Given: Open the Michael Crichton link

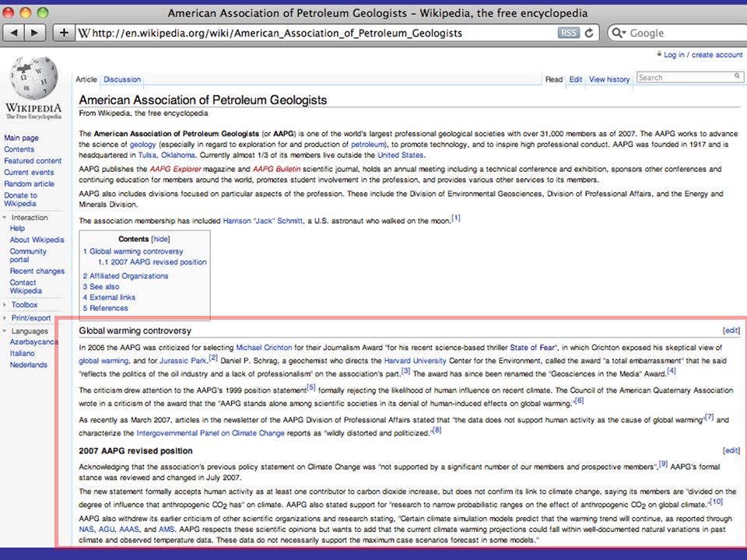Looking at the screenshot, I should click(265, 348).
